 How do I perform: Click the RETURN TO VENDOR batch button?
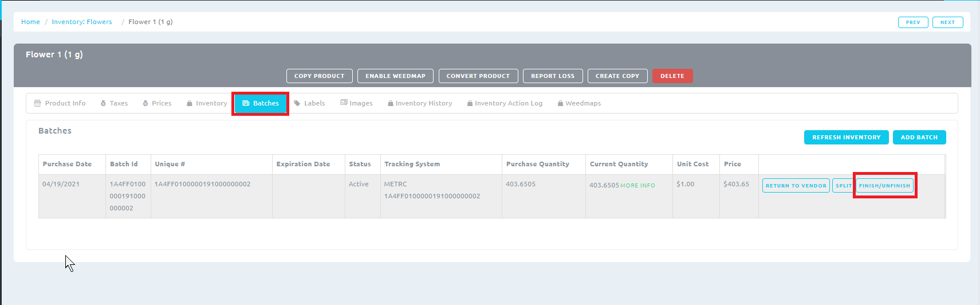click(796, 186)
